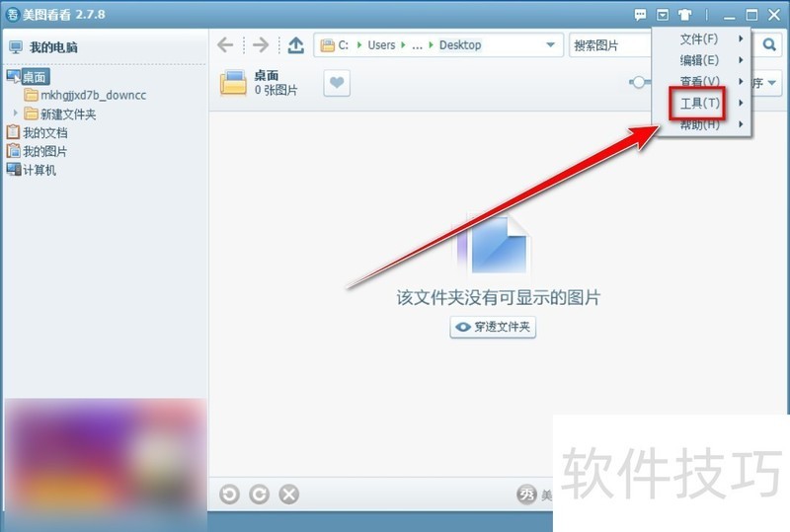790x532 pixels.
Task: Open the skin shirt icon
Action: [684, 15]
